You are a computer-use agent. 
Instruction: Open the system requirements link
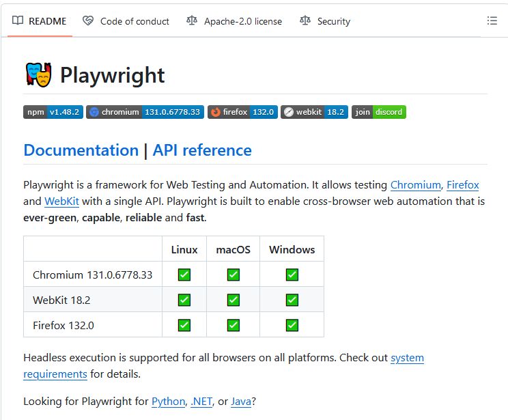click(407, 358)
